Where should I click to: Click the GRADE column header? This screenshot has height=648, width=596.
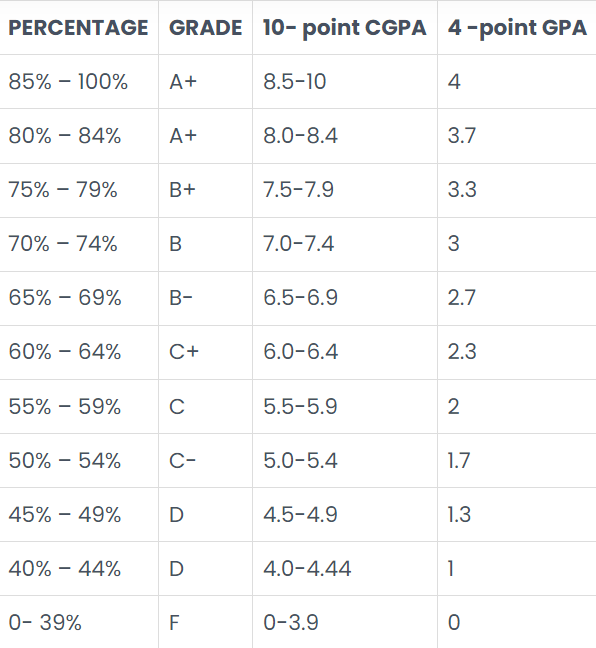pos(205,28)
